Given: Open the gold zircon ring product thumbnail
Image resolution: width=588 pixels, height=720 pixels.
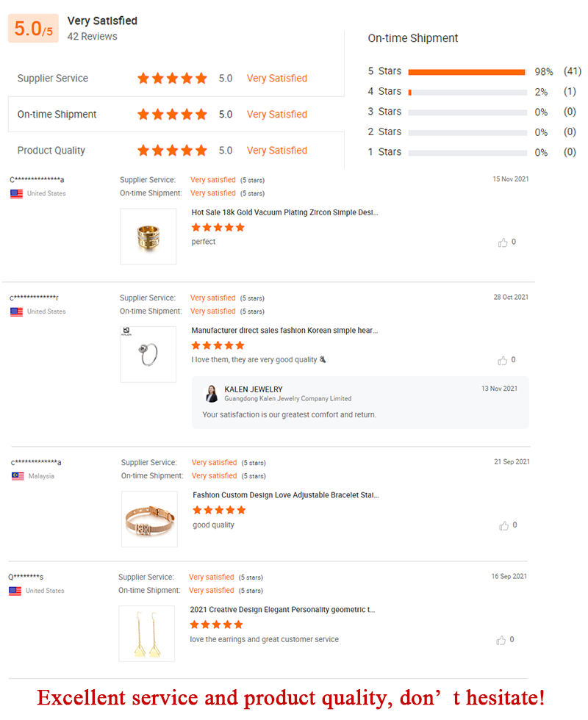Looking at the screenshot, I should coord(148,237).
